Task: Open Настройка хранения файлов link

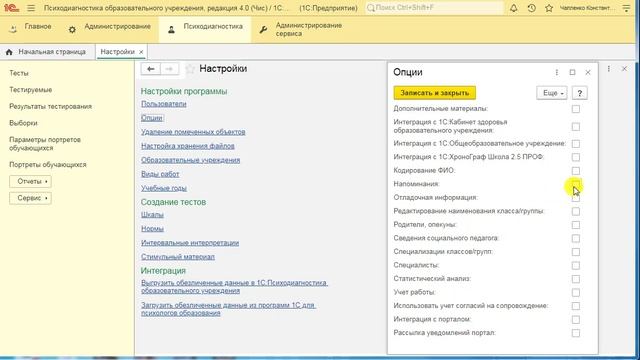Action: [x=188, y=146]
